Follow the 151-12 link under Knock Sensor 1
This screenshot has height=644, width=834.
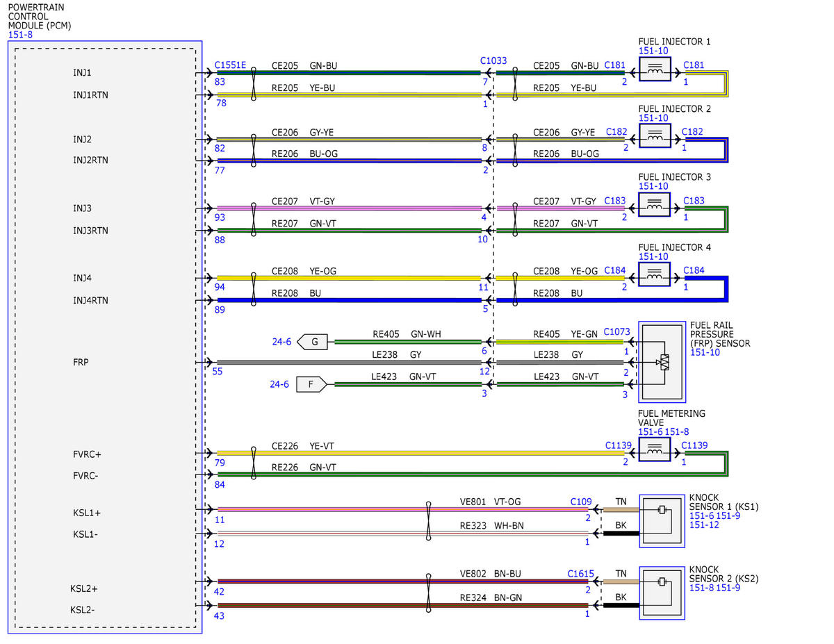click(x=703, y=525)
